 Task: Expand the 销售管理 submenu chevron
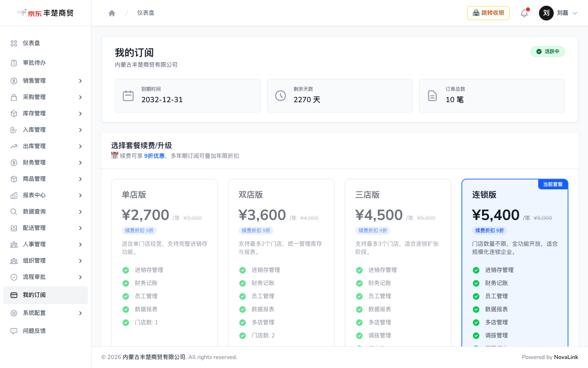80,81
